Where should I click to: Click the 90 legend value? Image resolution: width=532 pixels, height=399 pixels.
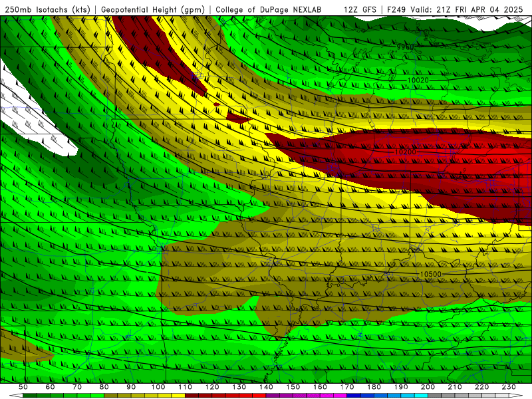click(131, 387)
